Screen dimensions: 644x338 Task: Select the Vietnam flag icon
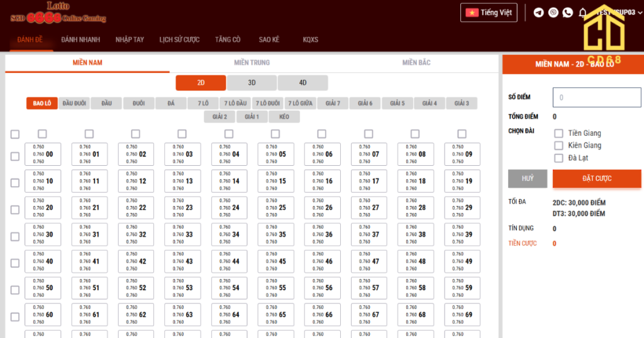(472, 13)
